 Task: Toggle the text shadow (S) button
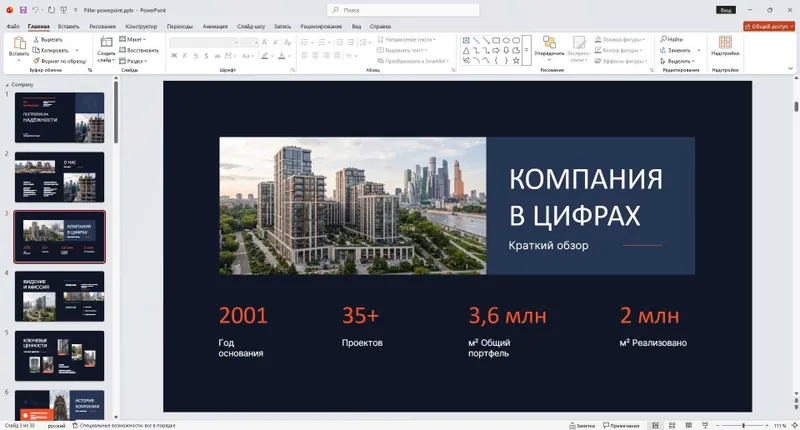206,56
